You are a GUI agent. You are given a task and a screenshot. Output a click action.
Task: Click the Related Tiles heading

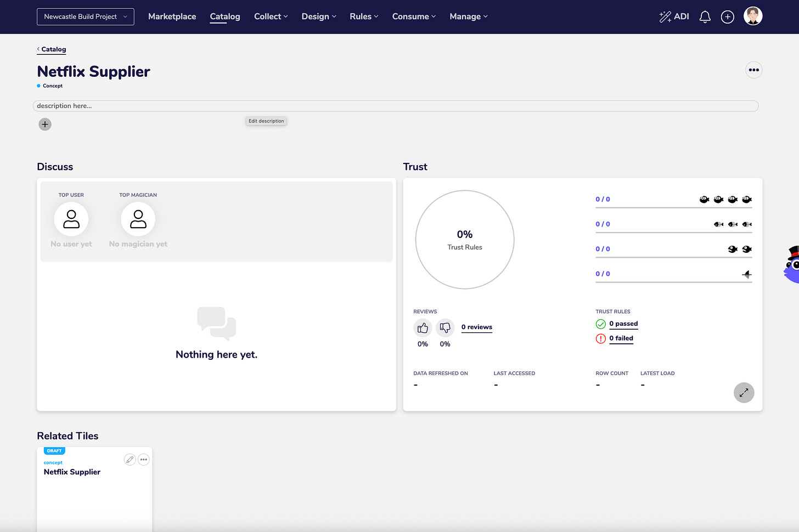click(x=67, y=436)
